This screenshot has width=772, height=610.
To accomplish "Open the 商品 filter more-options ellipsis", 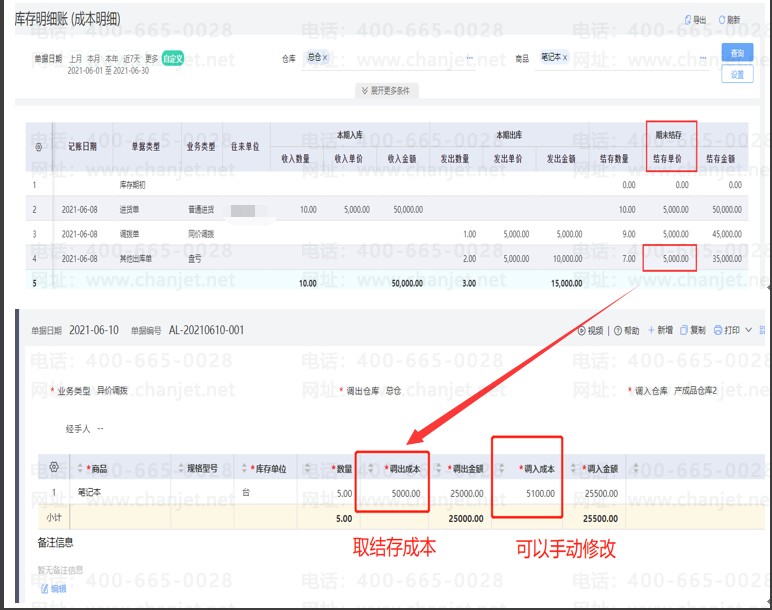I will 703,58.
